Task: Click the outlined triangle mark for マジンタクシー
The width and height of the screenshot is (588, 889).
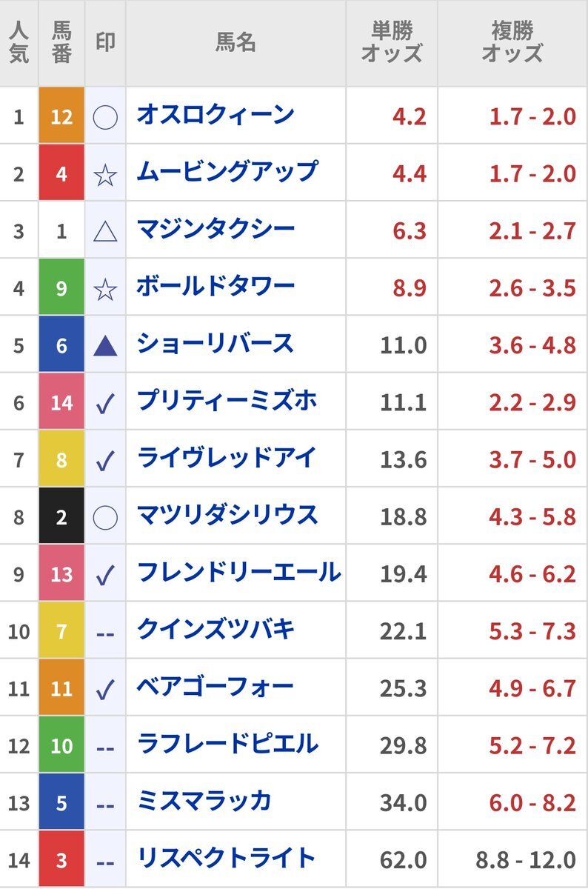Action: point(105,233)
